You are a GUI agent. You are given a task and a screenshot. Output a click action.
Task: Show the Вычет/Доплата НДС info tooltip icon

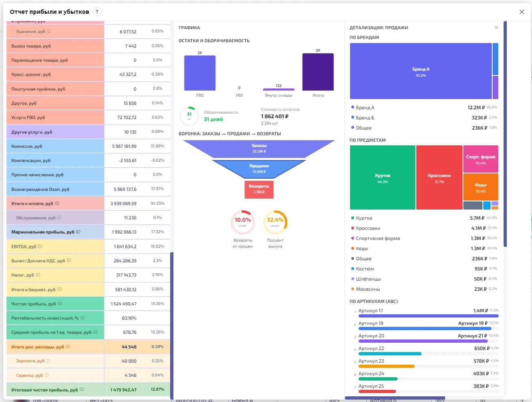[69, 261]
